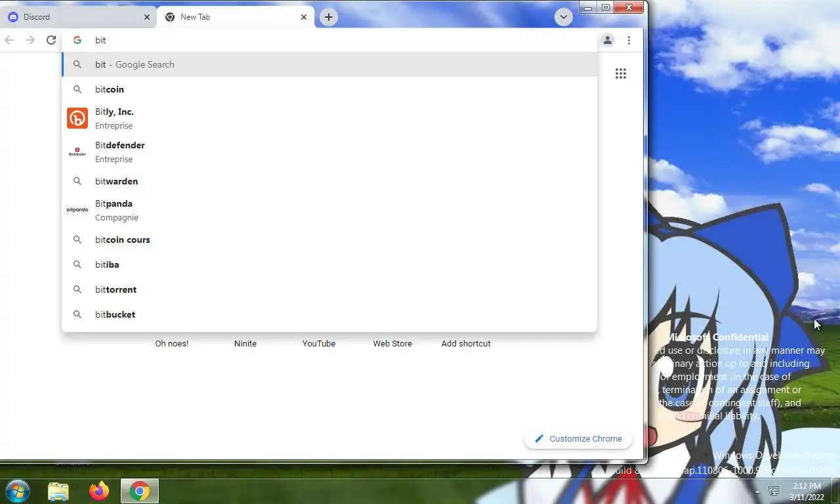The width and height of the screenshot is (840, 504).
Task: Click the 'Add shortcut' tile
Action: coord(466,343)
